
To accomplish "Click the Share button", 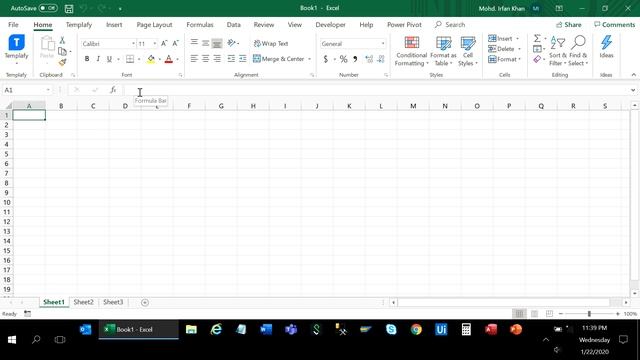I will point(569,24).
